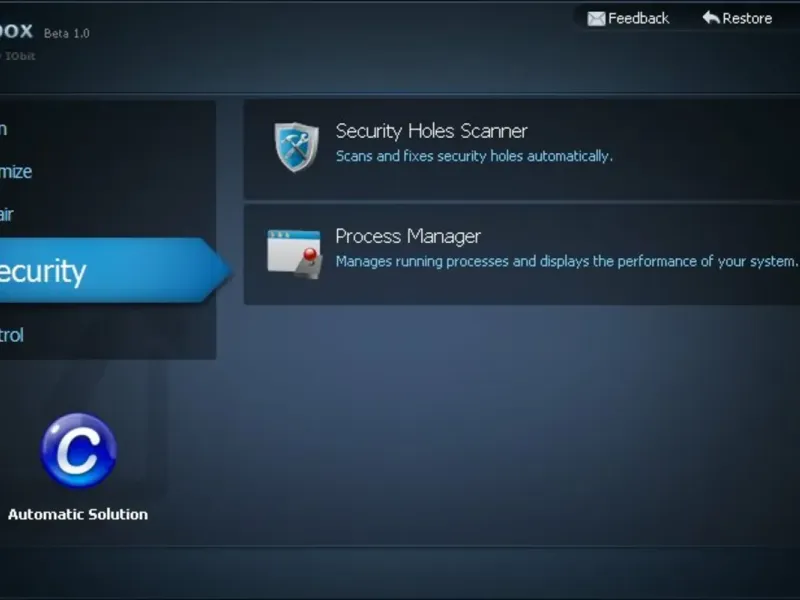
Task: Open the Security Holes Scanner shield icon
Action: (x=296, y=147)
